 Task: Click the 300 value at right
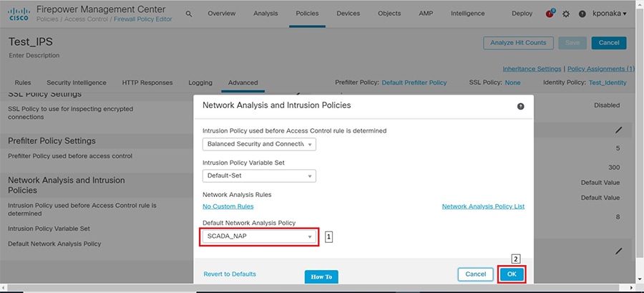[614, 168]
